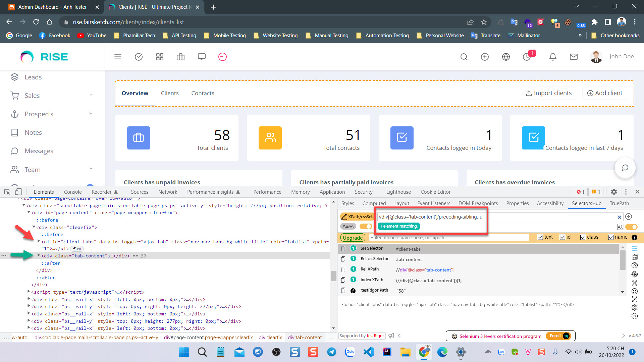This screenshot has width=644, height=362.
Task: Open the DevTools Console tab
Action: click(73, 192)
